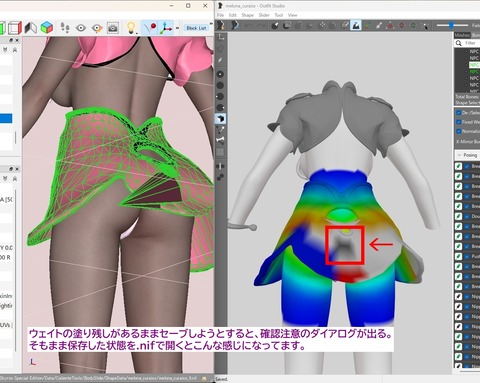The height and width of the screenshot is (383, 480).
Task: Toggle the plain eye visibility icon in toolbar
Action: point(81,28)
